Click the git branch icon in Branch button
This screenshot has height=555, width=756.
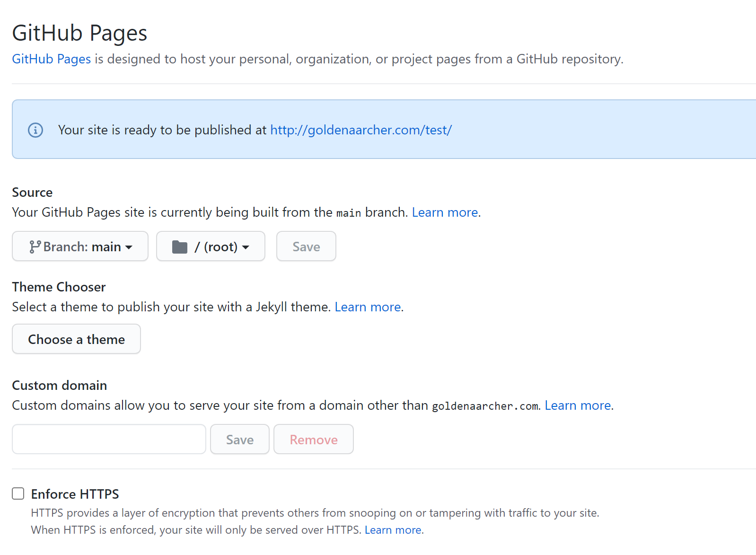[35, 247]
